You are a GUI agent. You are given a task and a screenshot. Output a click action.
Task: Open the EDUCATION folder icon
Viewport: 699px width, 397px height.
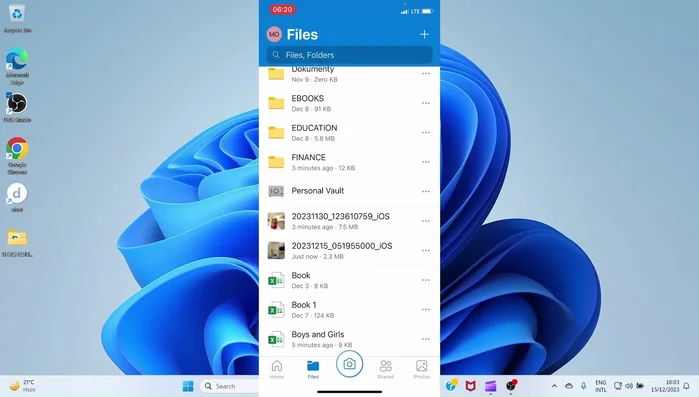coord(276,132)
